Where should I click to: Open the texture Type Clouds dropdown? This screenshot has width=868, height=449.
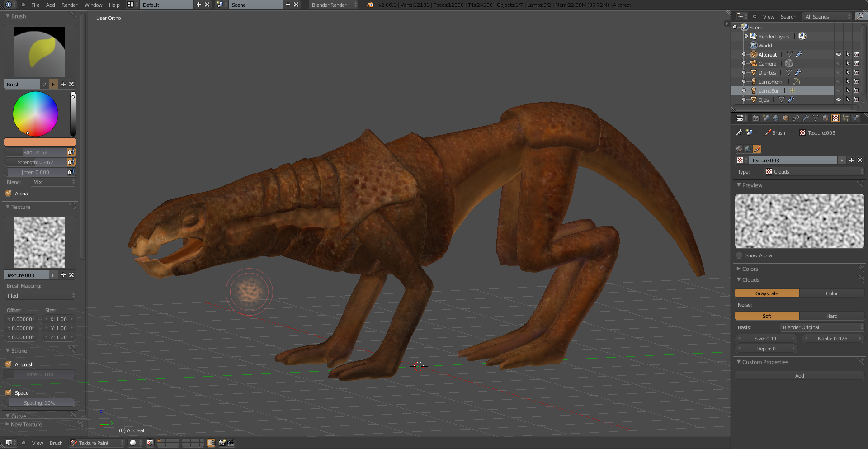click(814, 172)
